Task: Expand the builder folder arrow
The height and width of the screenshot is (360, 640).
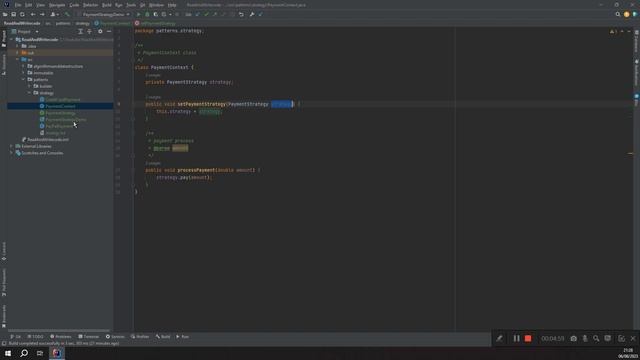Action: [x=29, y=86]
